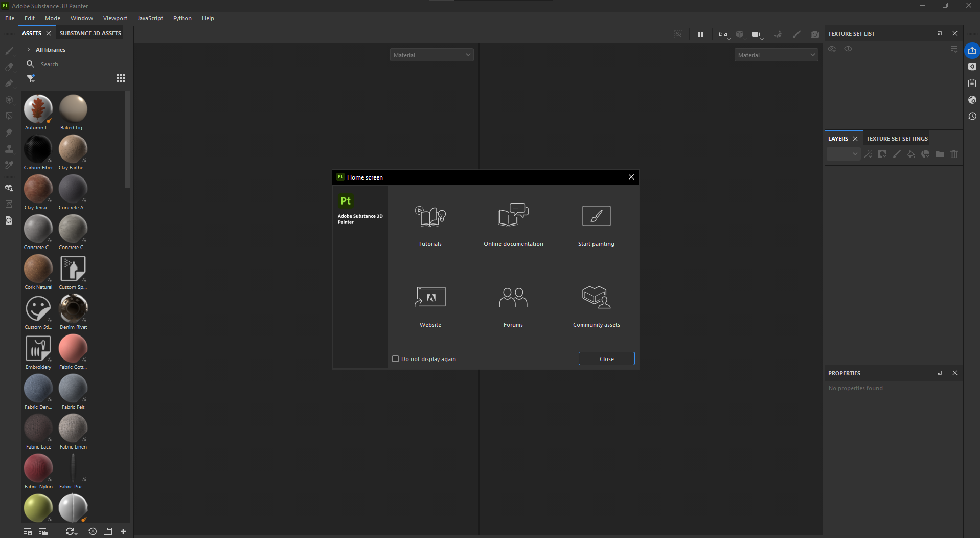This screenshot has width=980, height=538.
Task: Open Texture Set List options menu
Action: click(953, 49)
